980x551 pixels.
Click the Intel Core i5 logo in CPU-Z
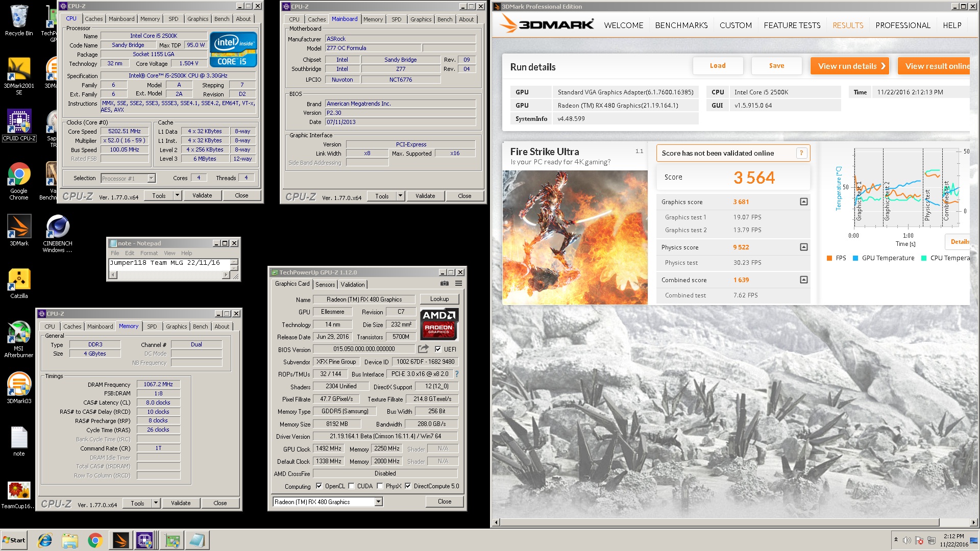233,49
